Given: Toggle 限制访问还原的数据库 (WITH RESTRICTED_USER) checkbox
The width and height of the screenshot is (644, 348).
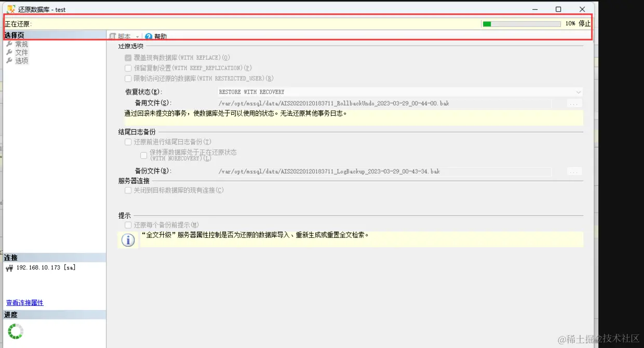Looking at the screenshot, I should coord(128,78).
